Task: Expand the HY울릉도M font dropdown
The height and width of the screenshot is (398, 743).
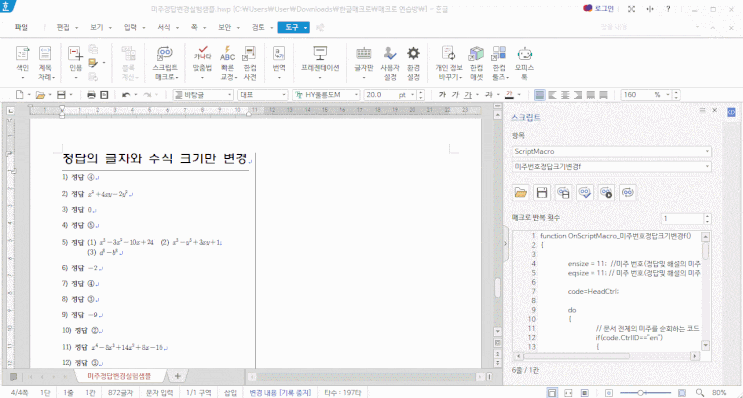Action: (355, 95)
